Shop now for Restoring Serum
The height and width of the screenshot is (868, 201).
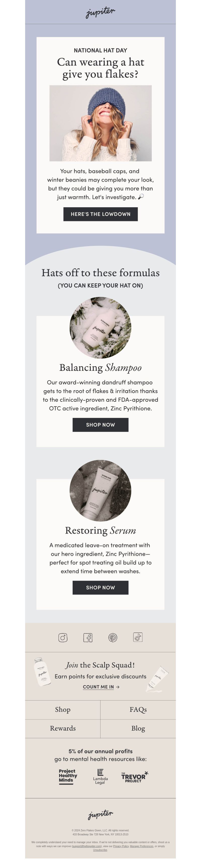(x=100, y=587)
